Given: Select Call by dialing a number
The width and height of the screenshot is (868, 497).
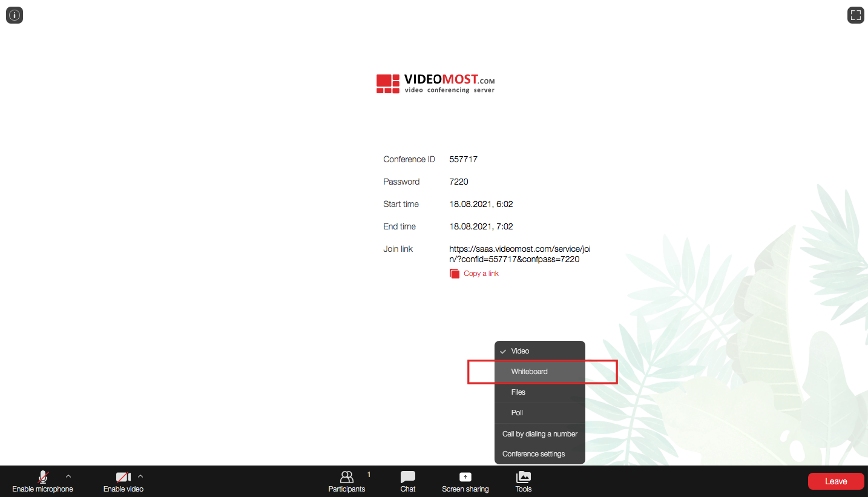Looking at the screenshot, I should point(539,434).
